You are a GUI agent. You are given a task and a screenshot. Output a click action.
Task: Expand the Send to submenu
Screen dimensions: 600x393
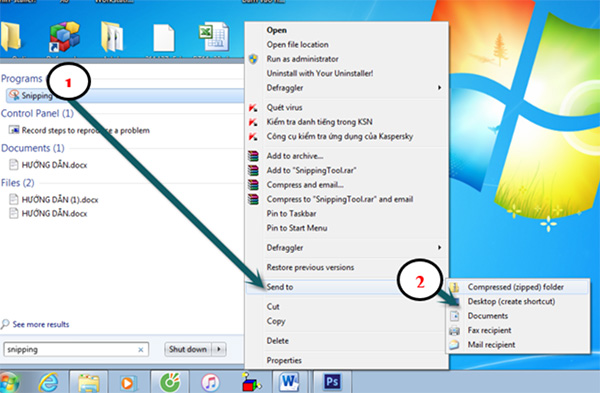346,287
